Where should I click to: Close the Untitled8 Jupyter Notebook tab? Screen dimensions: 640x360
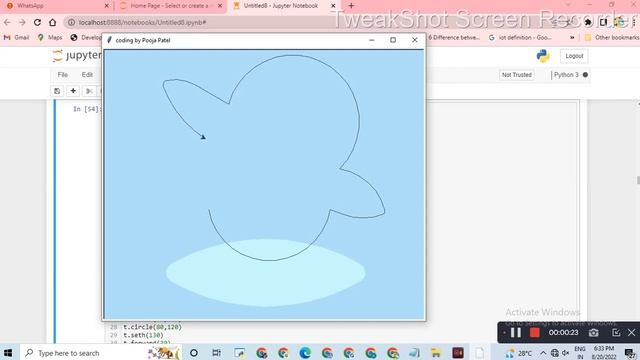tap(333, 6)
